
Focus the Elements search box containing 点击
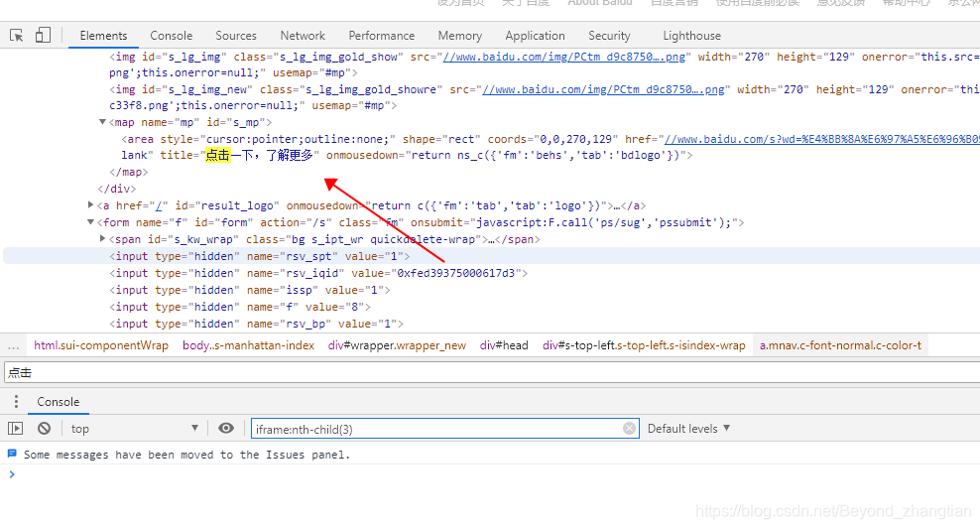(x=492, y=372)
